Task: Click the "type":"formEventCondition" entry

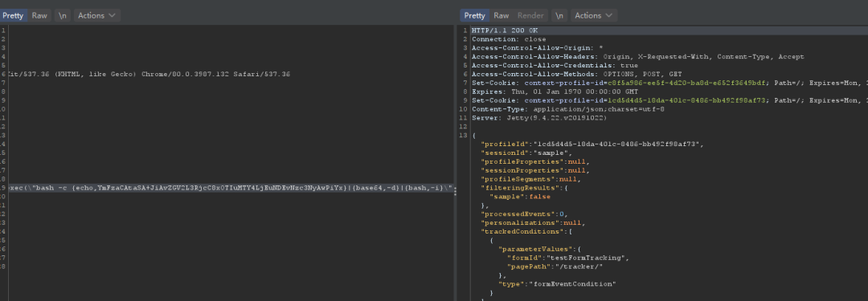Action: (x=558, y=284)
